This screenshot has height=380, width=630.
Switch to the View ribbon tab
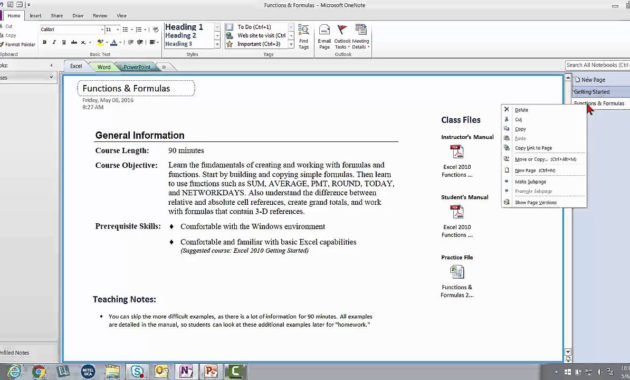[x=121, y=16]
